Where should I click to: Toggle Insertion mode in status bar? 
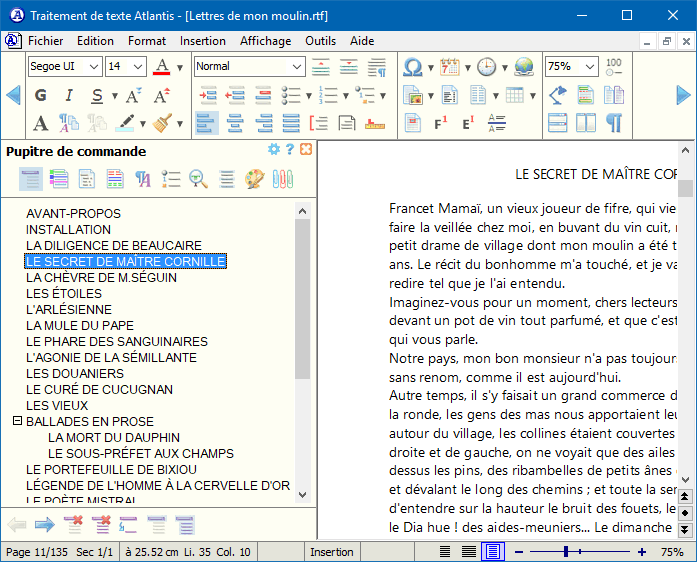point(332,552)
